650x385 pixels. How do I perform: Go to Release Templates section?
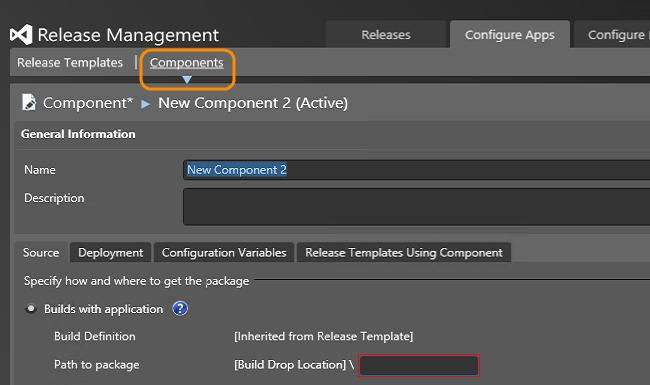(x=70, y=63)
